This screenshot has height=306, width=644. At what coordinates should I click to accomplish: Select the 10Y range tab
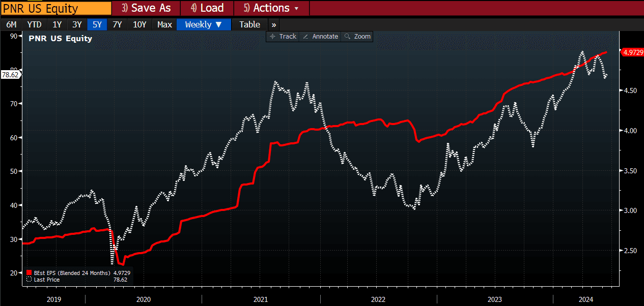click(x=139, y=24)
